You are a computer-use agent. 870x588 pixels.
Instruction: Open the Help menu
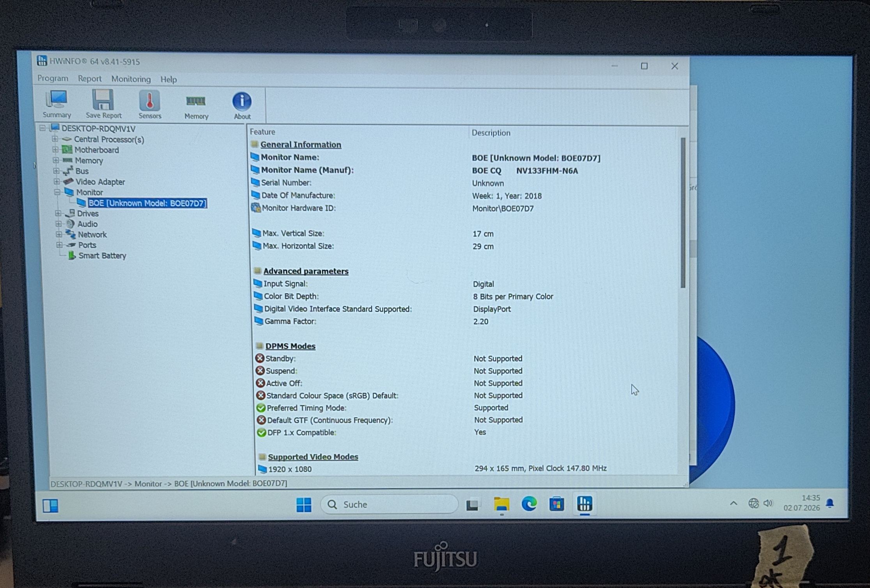click(168, 79)
